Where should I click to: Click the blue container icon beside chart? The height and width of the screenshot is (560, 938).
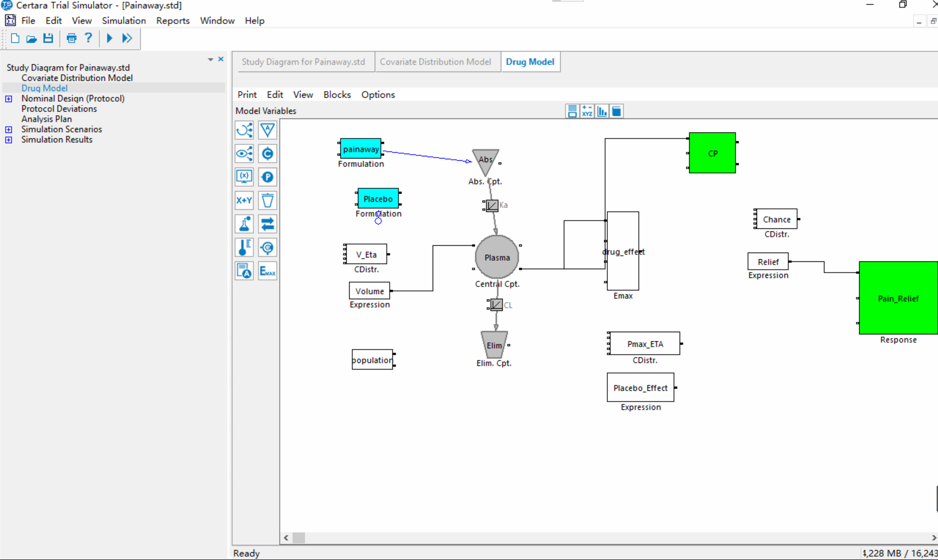[x=617, y=111]
